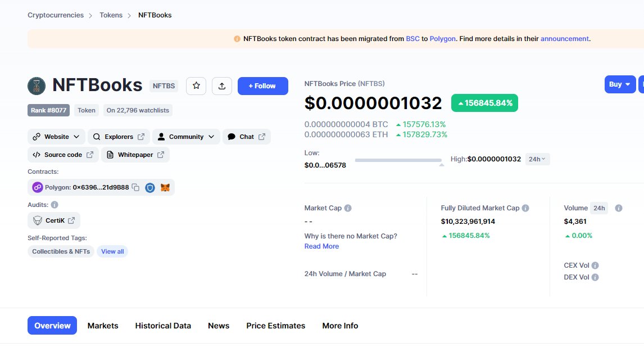Open the Source code link
This screenshot has height=347, width=644.
63,155
